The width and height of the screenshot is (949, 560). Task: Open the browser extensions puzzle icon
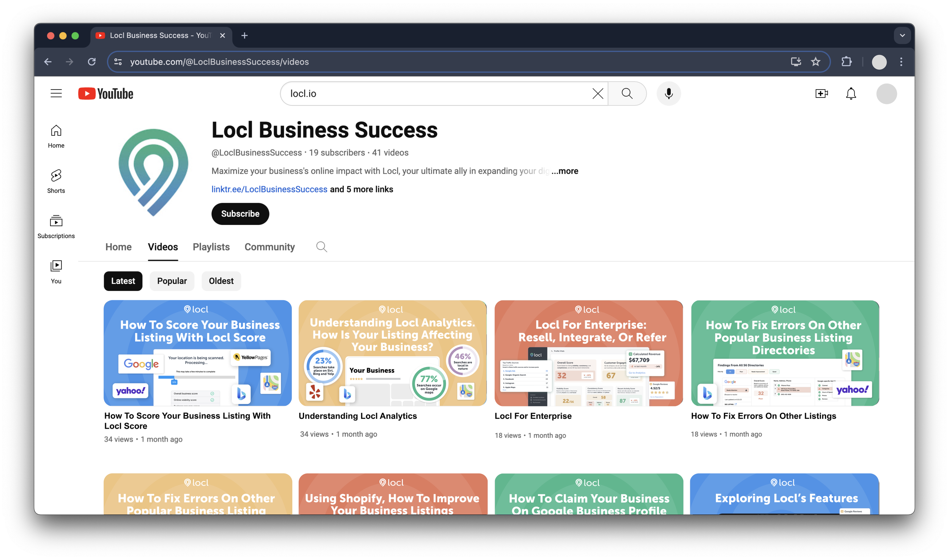[847, 61]
